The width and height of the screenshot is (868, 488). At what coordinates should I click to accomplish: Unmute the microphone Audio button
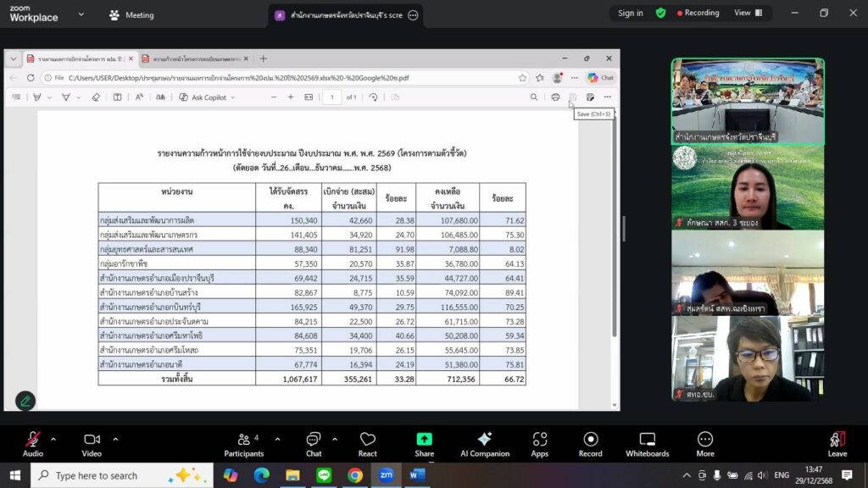32,443
